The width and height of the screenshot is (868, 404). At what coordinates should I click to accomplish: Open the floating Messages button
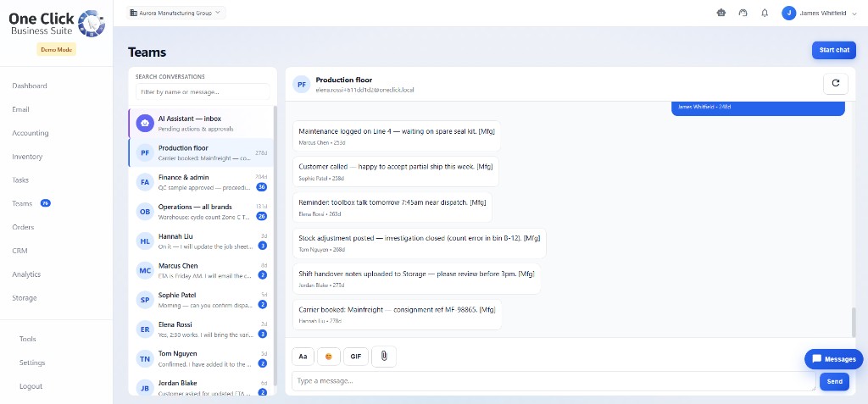coord(834,359)
